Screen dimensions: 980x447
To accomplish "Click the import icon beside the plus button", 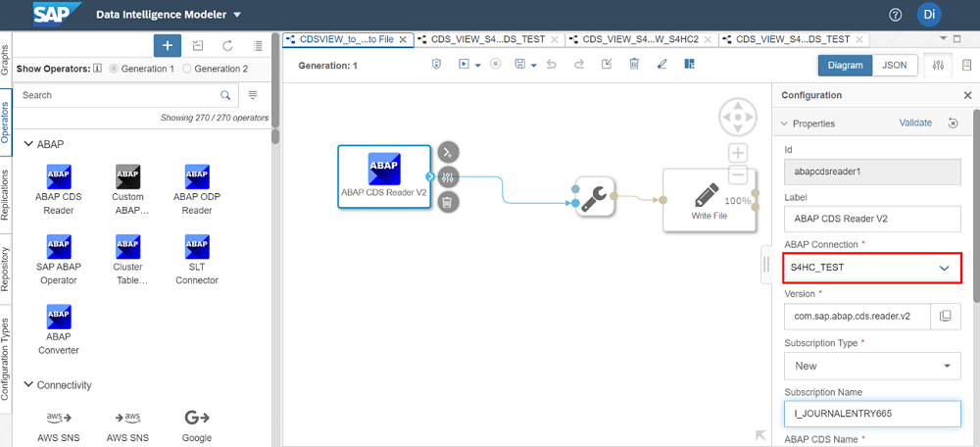I will tap(198, 46).
